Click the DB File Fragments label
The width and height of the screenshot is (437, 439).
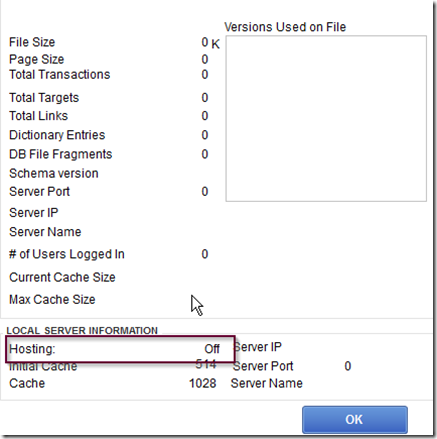(60, 154)
